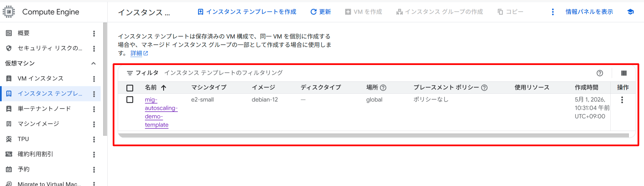This screenshot has height=186, width=644.
Task: Click the Compute Engine chip icon
Action: 9,12
